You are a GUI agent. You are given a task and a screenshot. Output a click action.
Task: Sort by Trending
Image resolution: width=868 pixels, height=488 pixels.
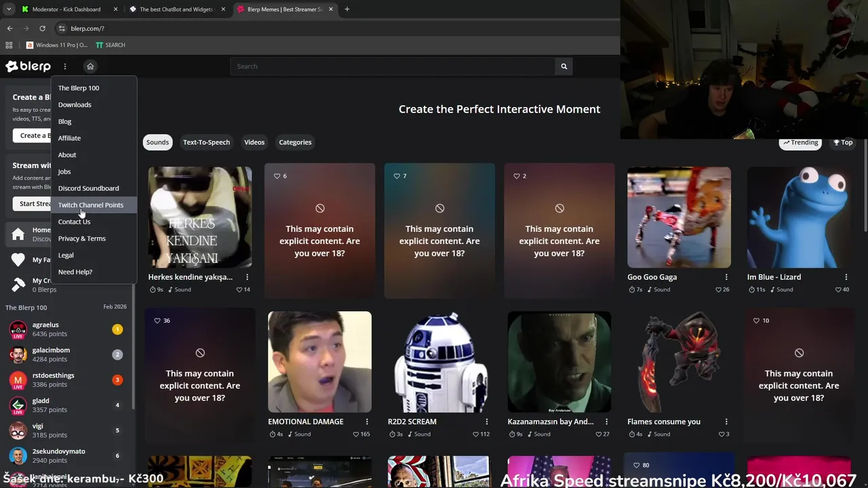click(x=801, y=142)
